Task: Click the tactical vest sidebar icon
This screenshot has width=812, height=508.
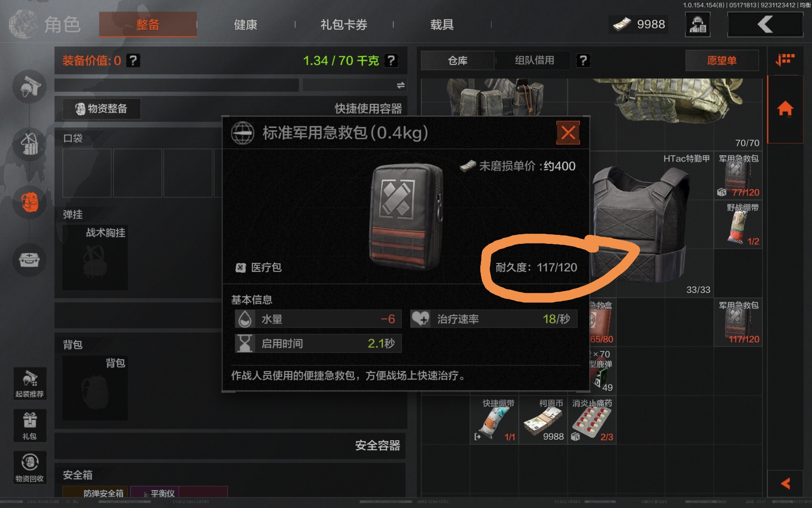Action: click(x=30, y=144)
